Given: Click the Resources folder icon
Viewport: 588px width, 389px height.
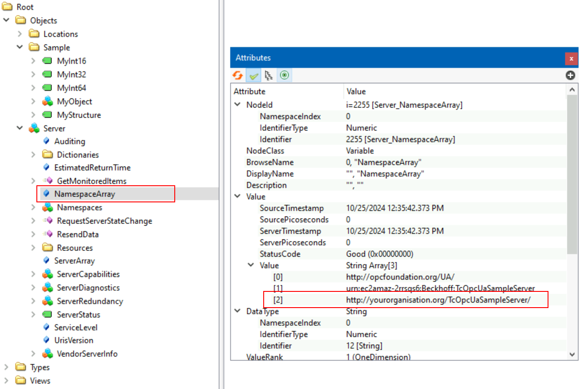Looking at the screenshot, I should (x=47, y=248).
